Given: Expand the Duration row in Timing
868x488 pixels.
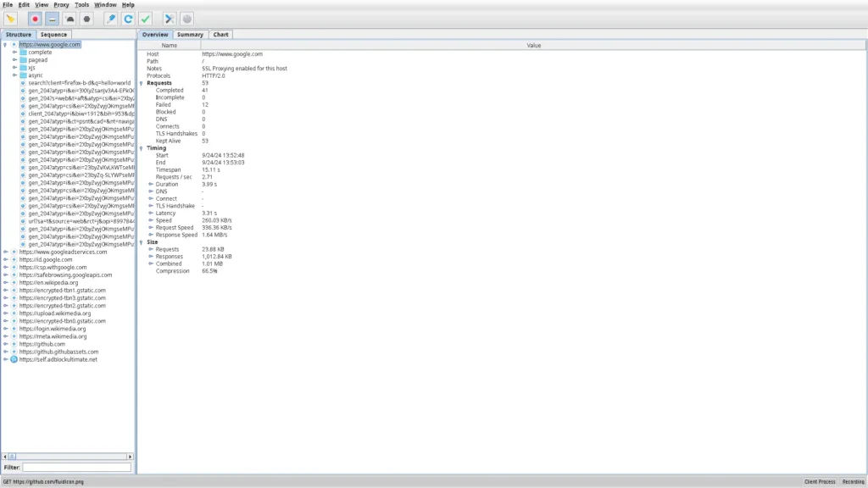Looking at the screenshot, I should coord(151,184).
